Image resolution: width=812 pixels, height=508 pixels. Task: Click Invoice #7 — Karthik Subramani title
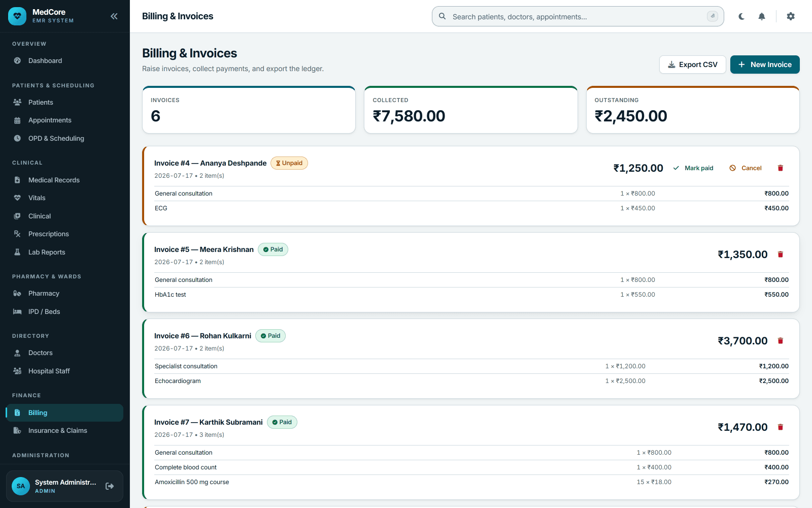click(209, 422)
